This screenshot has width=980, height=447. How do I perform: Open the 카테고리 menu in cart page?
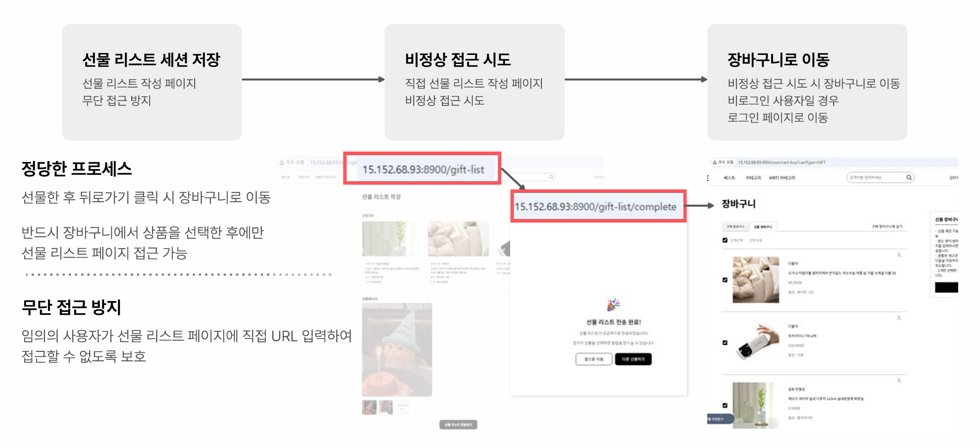point(753,178)
